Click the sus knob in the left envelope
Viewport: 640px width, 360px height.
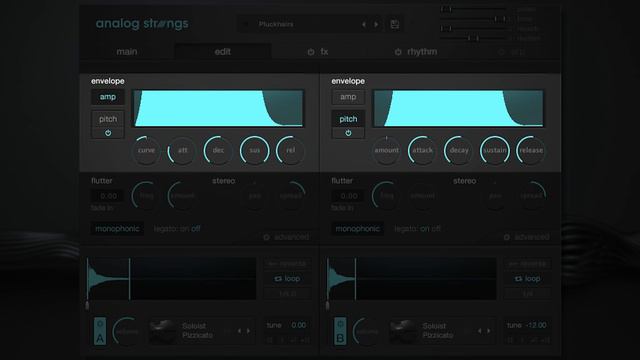254,150
